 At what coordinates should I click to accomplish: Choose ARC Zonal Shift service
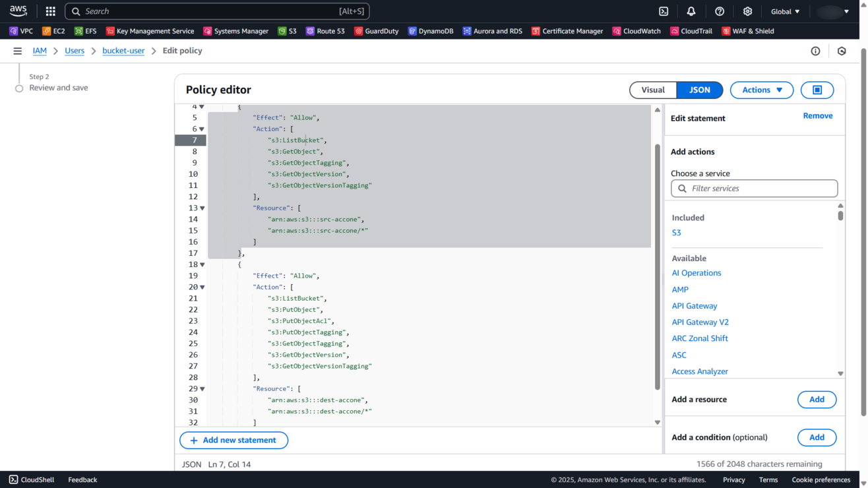[x=700, y=338]
